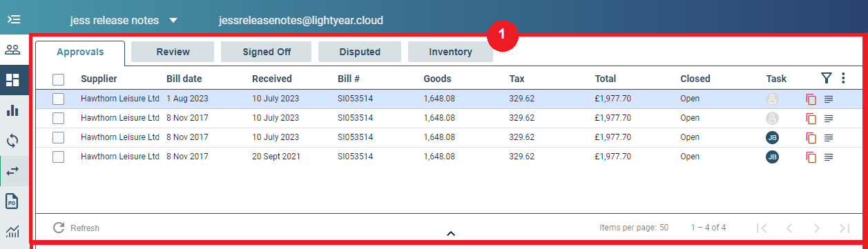
Task: Tick the checkbox for 1 Aug 2023 bill
Action: (x=59, y=99)
